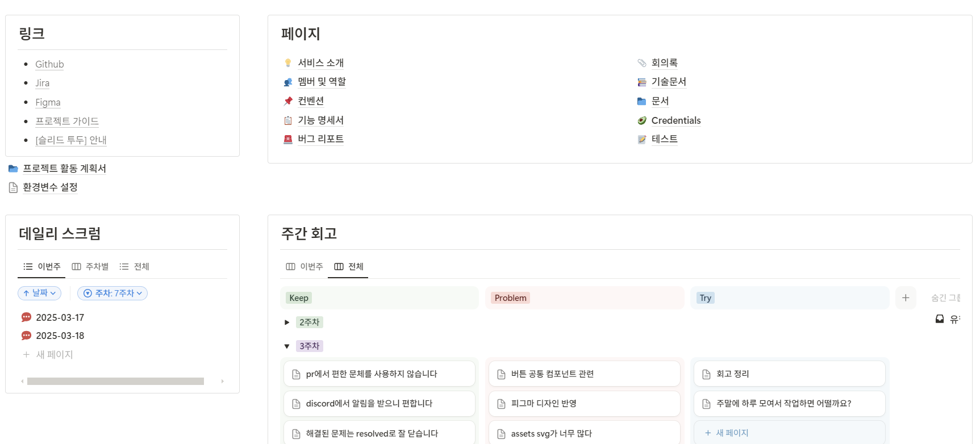The image size is (980, 444).
Task: Switch to the 주차별 tab in 데일리 스크럼
Action: (90, 267)
